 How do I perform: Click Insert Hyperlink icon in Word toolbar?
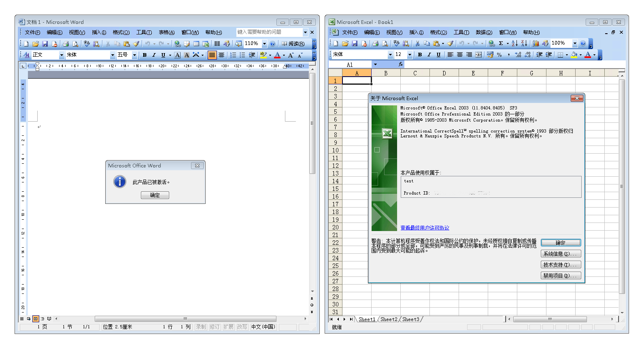tap(177, 44)
